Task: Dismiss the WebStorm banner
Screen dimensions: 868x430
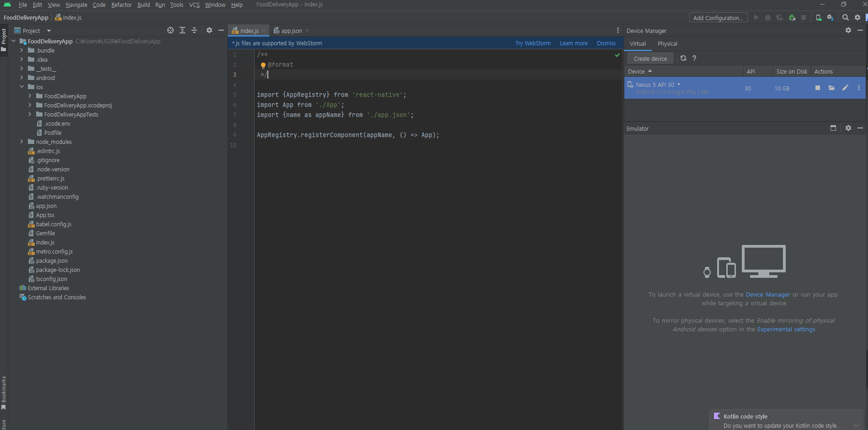Action: pos(606,43)
